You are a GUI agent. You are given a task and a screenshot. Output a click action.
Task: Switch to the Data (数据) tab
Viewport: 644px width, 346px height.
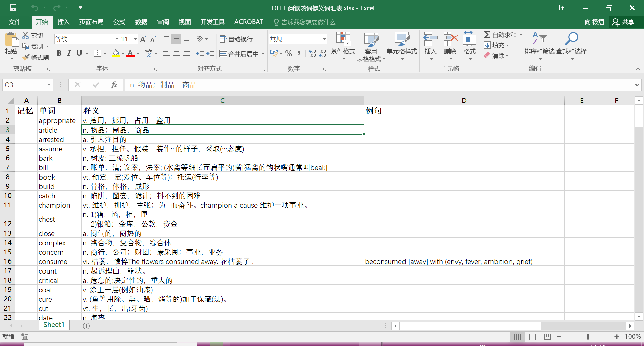coord(141,22)
